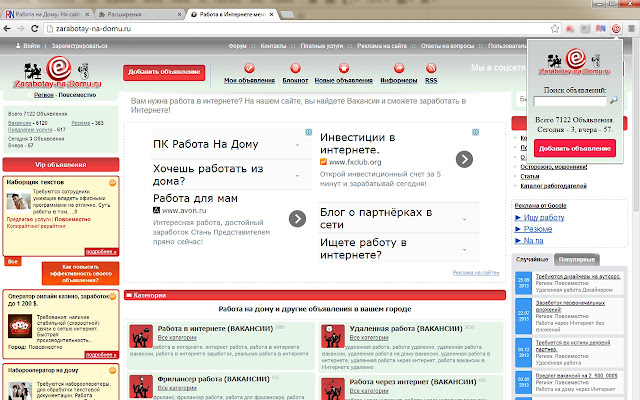Click the casino operator listing thumbnail

pos(20,326)
